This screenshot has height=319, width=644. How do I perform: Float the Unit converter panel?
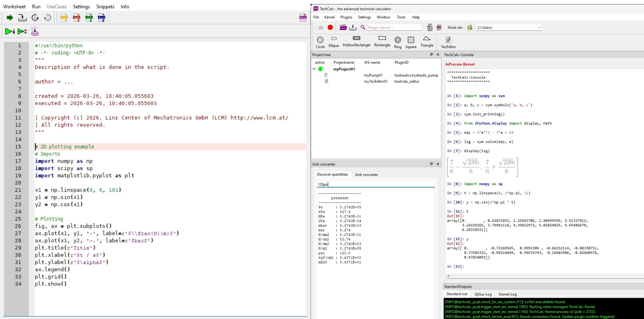(431, 164)
